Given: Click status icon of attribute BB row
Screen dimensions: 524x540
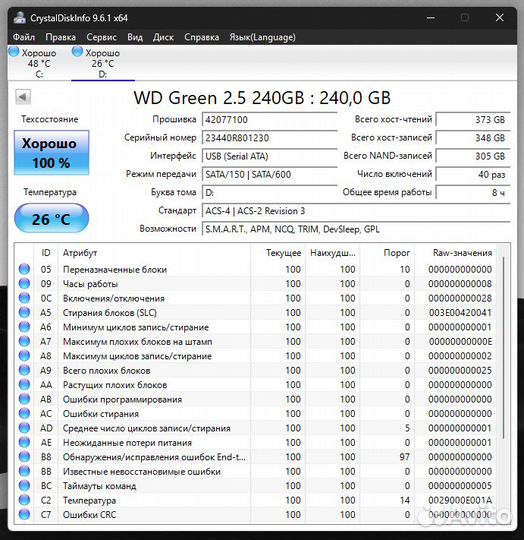Looking at the screenshot, I should click(24, 471).
